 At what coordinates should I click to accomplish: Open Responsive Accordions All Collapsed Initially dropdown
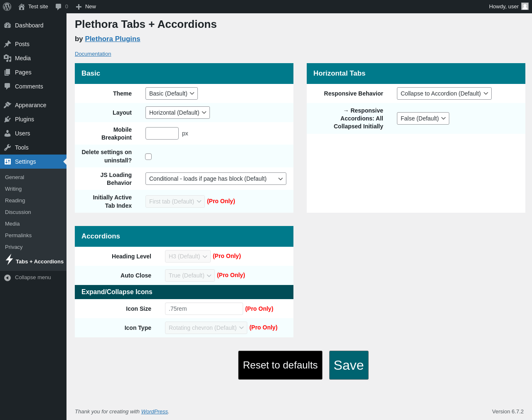(423, 118)
